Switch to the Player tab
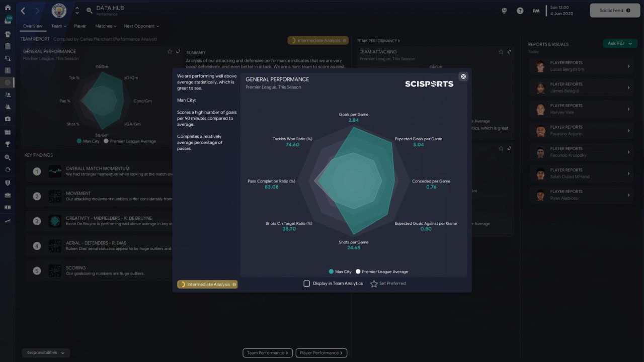The width and height of the screenshot is (644, 362). coord(80,26)
